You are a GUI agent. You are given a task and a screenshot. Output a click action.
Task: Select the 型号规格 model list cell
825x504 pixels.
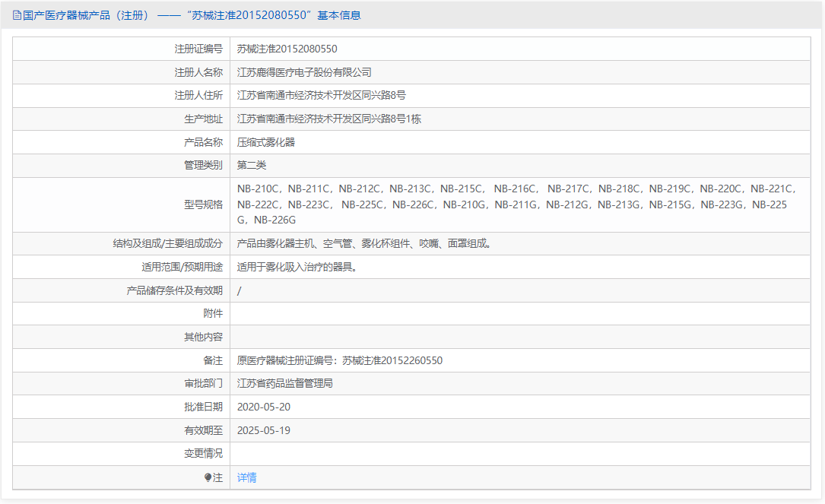click(x=509, y=204)
